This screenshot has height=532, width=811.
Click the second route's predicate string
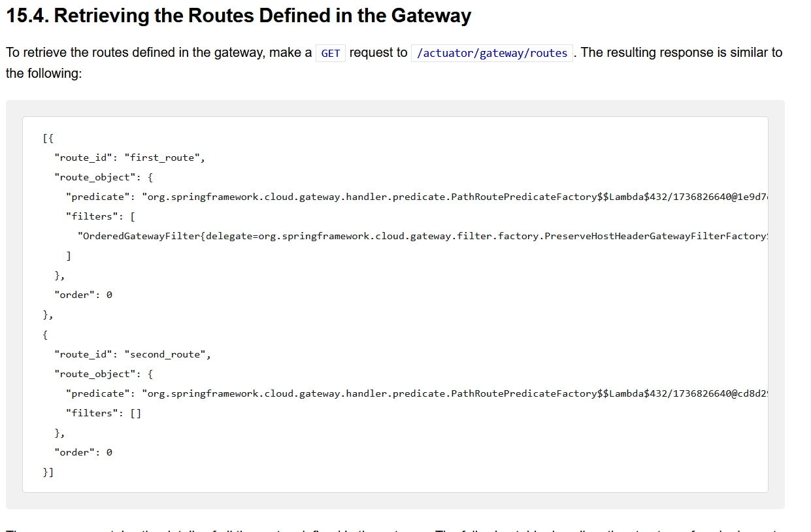point(451,393)
